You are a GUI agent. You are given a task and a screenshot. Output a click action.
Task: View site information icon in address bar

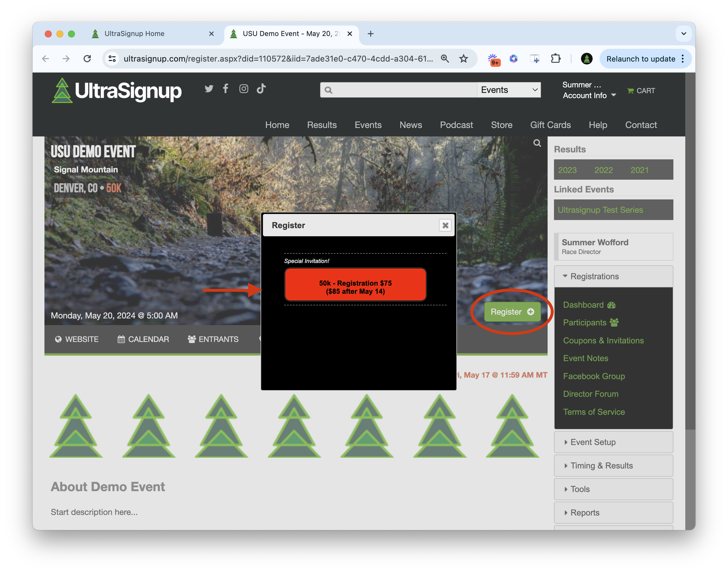click(x=112, y=59)
